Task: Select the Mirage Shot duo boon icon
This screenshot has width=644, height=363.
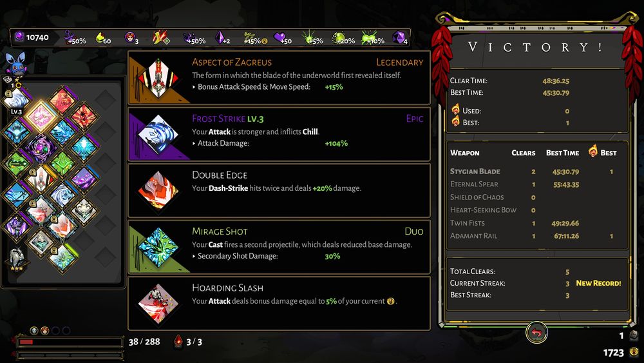Action: (158, 247)
